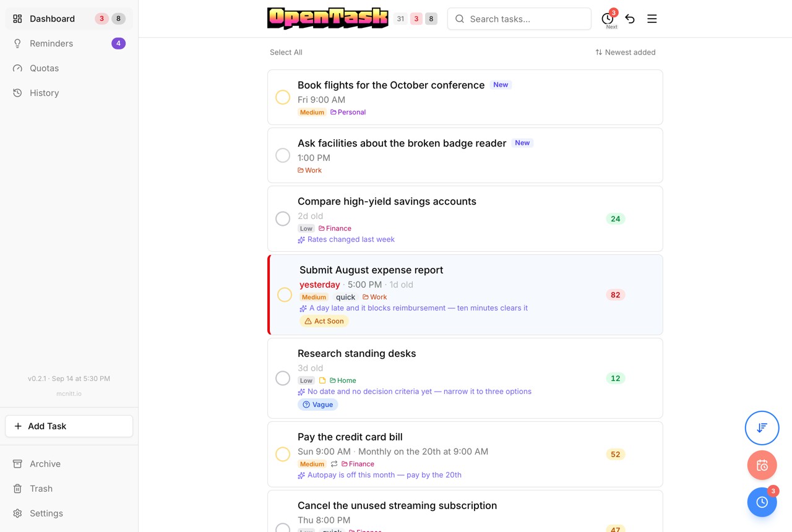Image resolution: width=792 pixels, height=532 pixels.
Task: Click the floating sort-order button
Action: click(x=762, y=427)
